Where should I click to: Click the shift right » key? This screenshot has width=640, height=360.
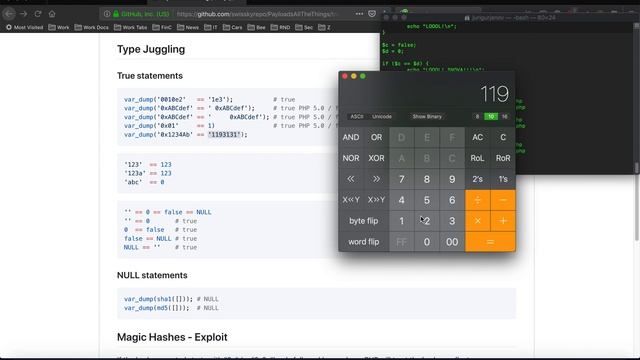(376, 179)
